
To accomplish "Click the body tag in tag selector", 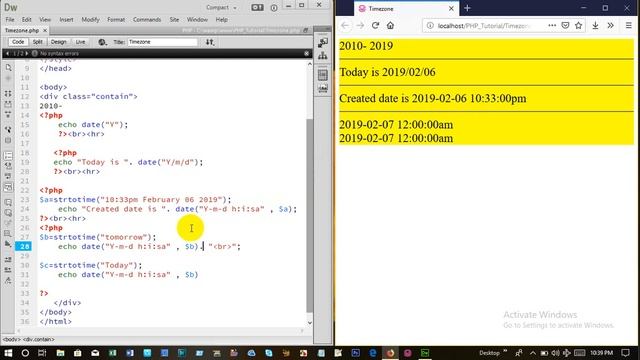I will [x=11, y=339].
